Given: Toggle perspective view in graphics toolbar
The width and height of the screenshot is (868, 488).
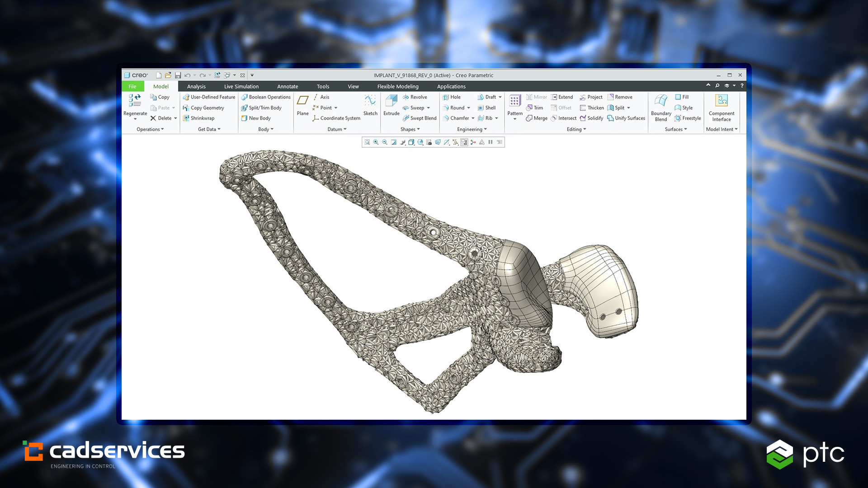Looking at the screenshot, I should tap(438, 142).
